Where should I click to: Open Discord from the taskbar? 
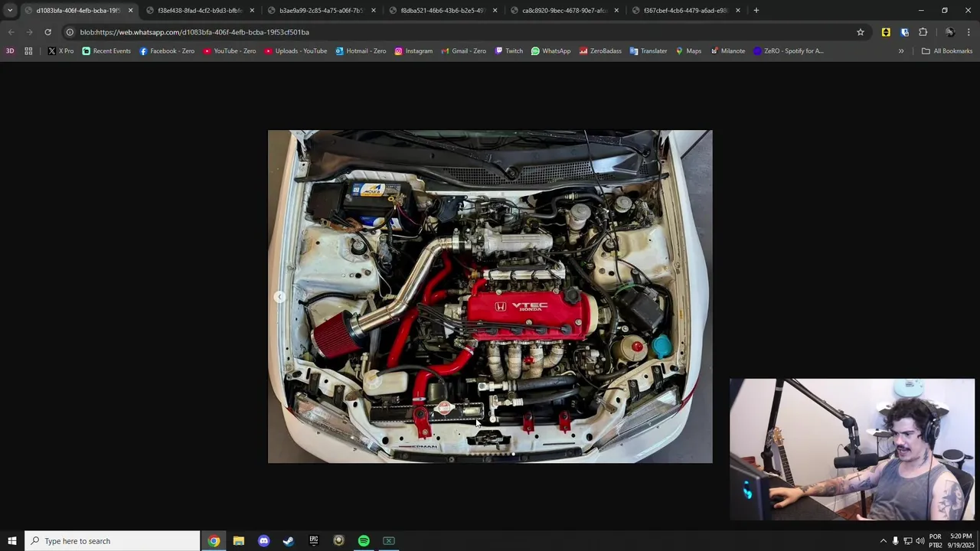click(x=263, y=541)
